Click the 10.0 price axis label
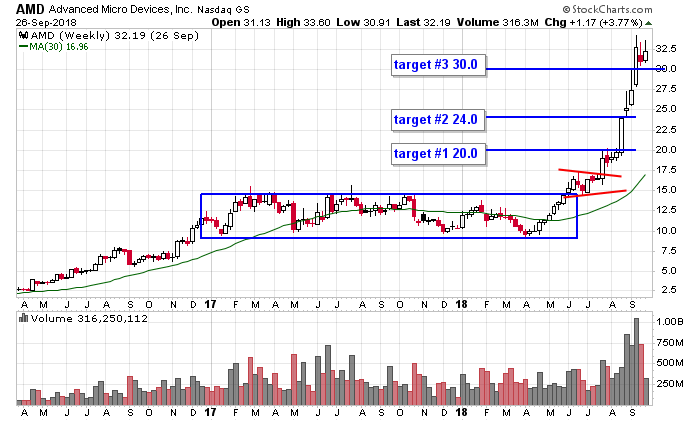Screen dimensions: 700x421 coord(666,230)
